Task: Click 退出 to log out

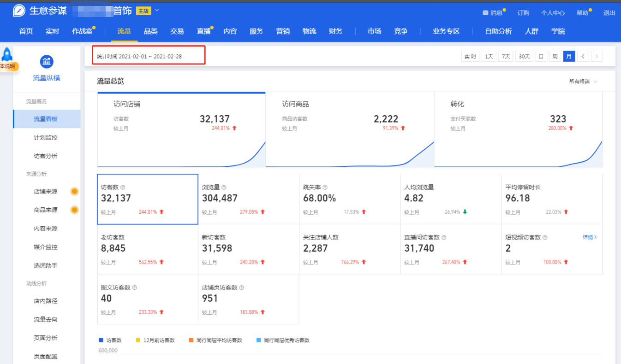Action: 609,13
